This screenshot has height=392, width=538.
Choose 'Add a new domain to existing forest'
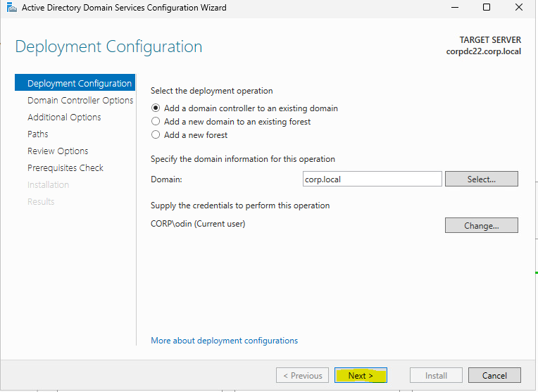(x=156, y=122)
